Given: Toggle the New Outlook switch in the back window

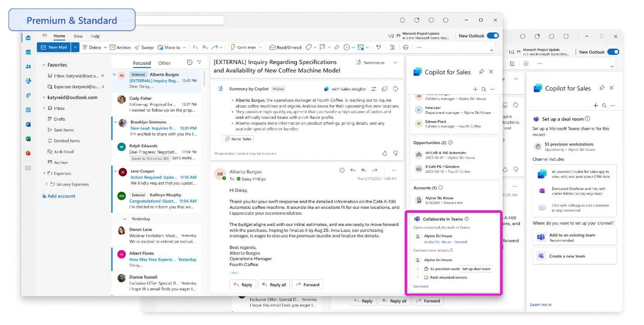Looking at the screenshot, I should pos(613,52).
